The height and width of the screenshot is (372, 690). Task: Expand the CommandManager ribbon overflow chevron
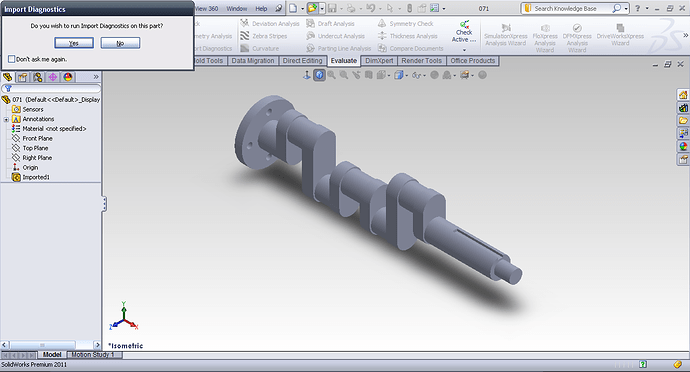point(686,35)
